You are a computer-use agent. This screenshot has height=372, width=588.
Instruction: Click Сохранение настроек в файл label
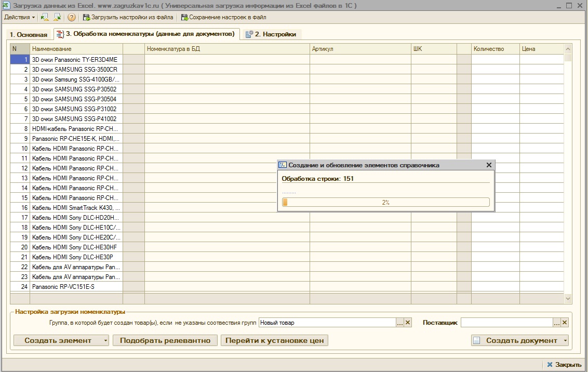tap(228, 17)
